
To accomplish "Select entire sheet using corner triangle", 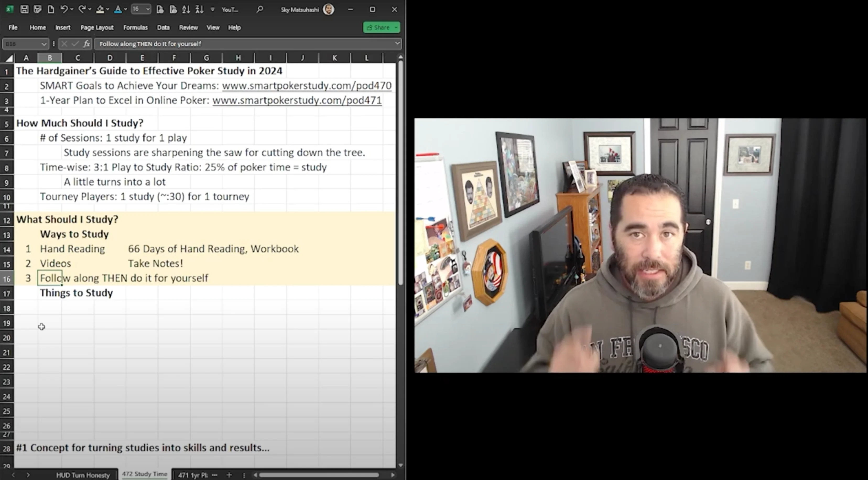I will [x=9, y=58].
